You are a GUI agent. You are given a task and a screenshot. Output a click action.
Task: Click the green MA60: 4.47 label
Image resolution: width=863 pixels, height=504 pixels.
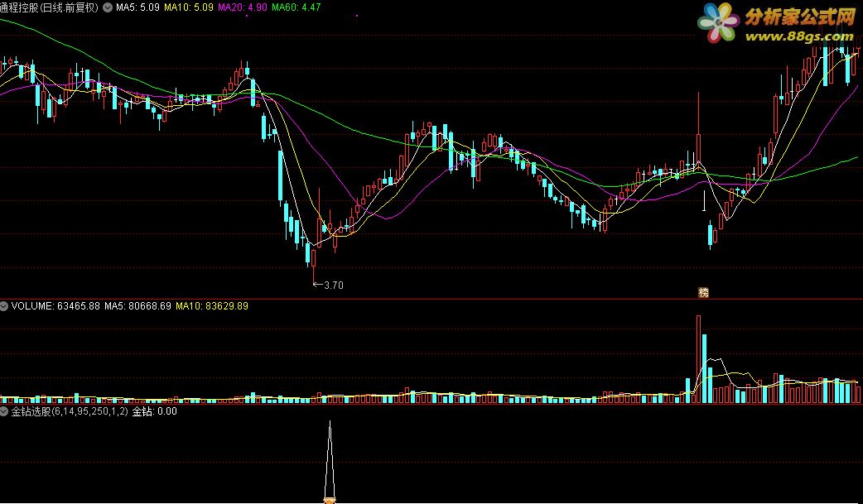coord(297,7)
